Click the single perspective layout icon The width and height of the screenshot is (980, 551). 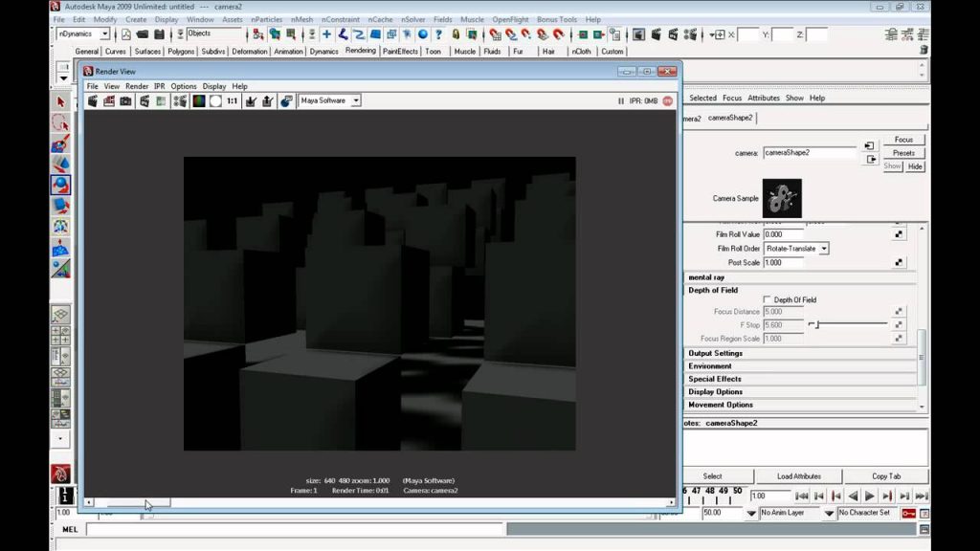point(60,314)
